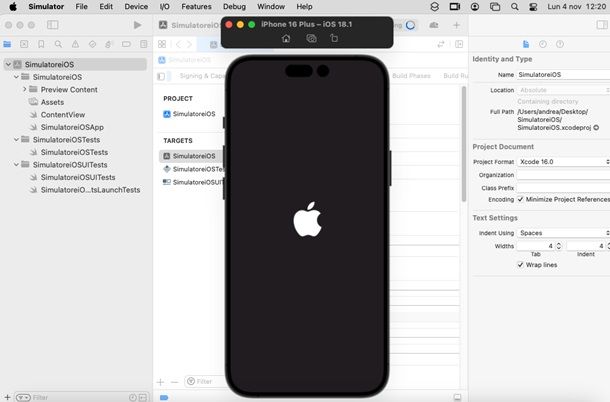Open the File menu
Image resolution: width=610 pixels, height=402 pixels.
pos(81,7)
